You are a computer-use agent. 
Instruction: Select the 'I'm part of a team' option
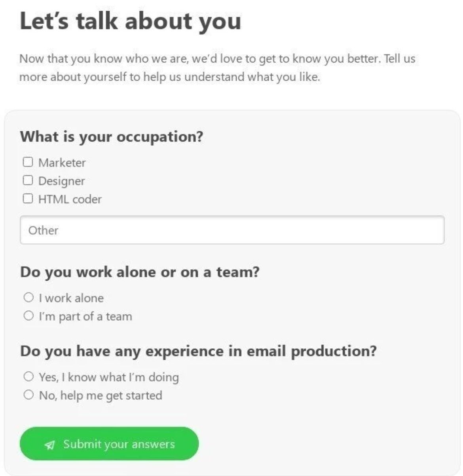tap(28, 315)
